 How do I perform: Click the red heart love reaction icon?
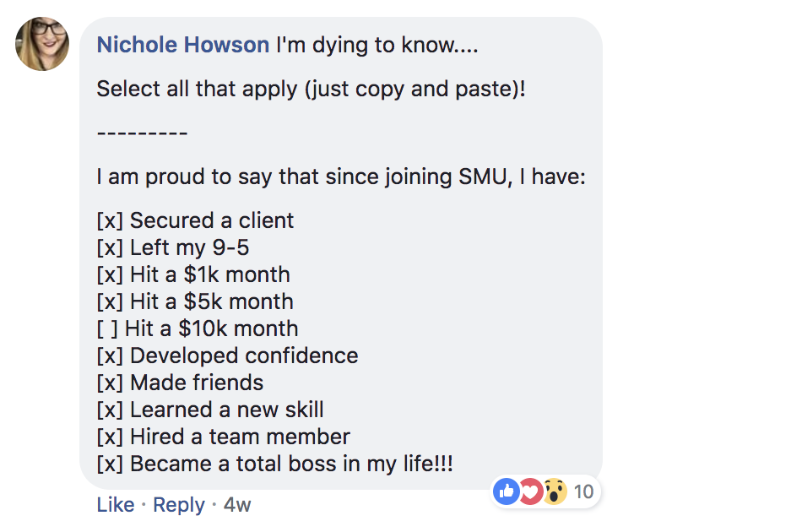(529, 491)
